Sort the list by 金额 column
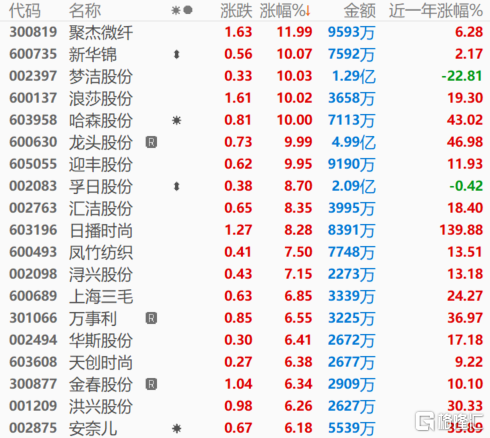490x438 pixels. (x=360, y=11)
